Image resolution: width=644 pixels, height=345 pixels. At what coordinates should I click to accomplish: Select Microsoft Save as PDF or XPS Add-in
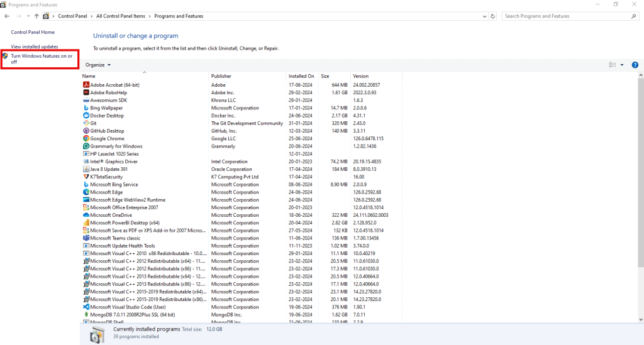coord(241,231)
